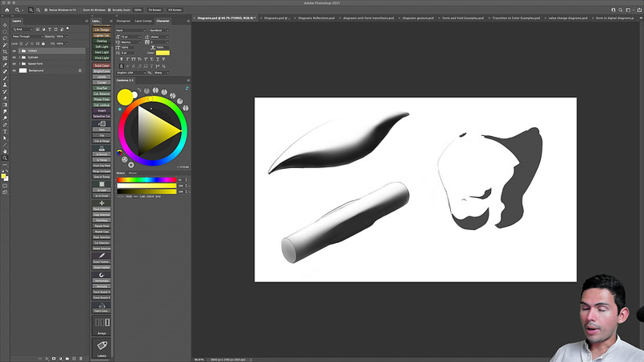Click the Soft Light button

click(102, 47)
